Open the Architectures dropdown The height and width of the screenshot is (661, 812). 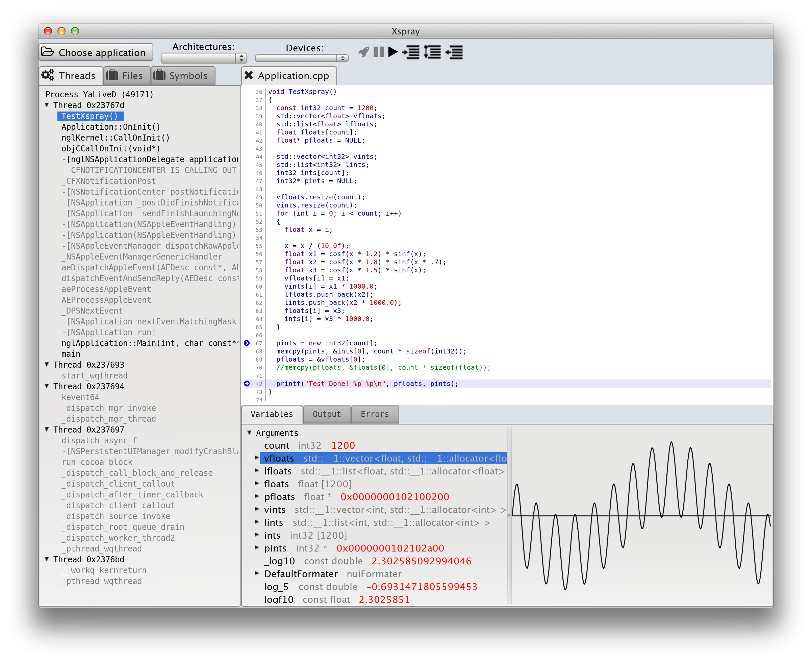tap(204, 58)
